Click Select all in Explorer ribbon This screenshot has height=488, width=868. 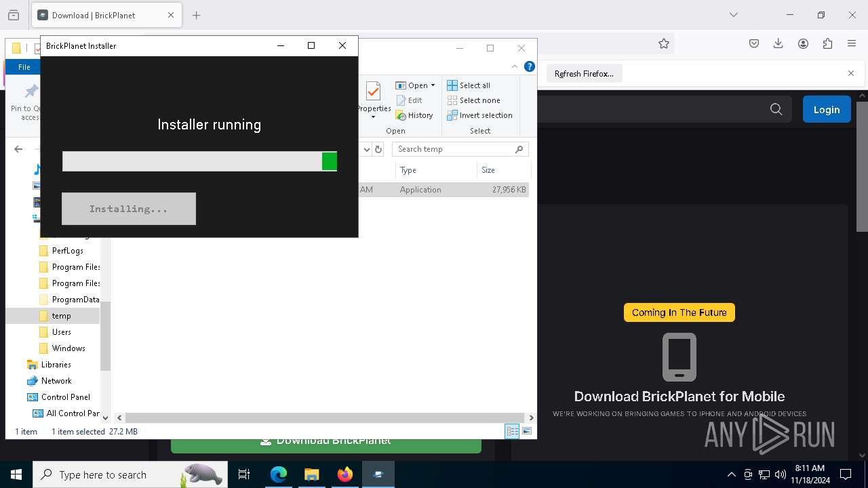[x=469, y=85]
